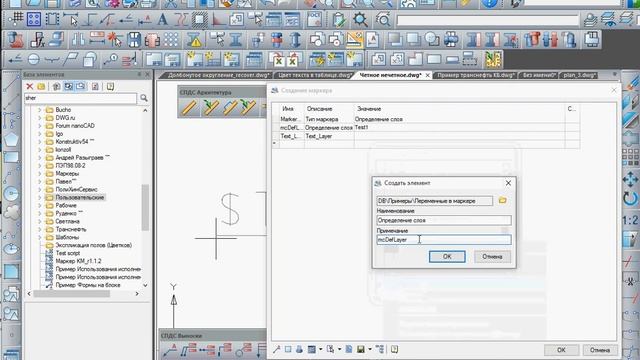The image size is (640, 360).
Task: Click the 'Тип маркера' cell
Action: coord(329,119)
